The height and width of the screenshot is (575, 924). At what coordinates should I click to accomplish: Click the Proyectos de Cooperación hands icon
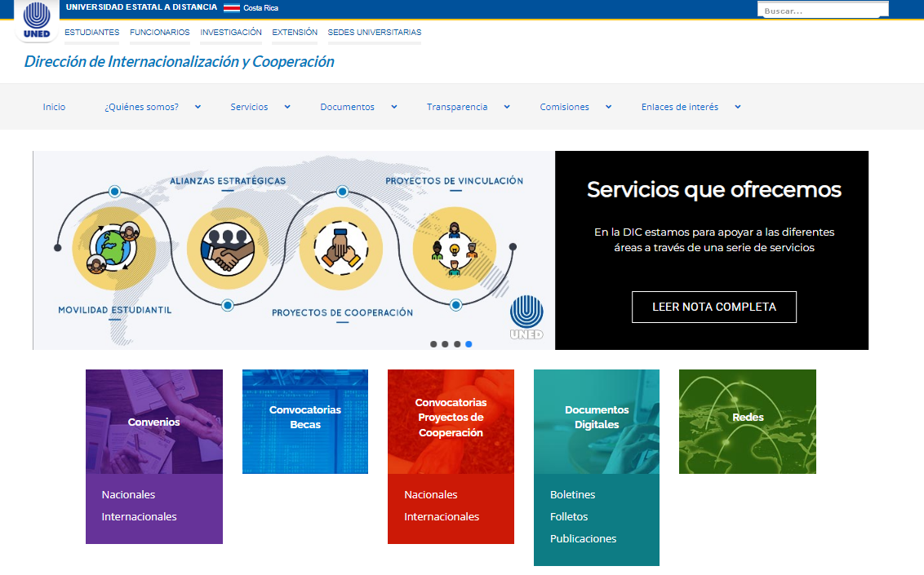(341, 249)
